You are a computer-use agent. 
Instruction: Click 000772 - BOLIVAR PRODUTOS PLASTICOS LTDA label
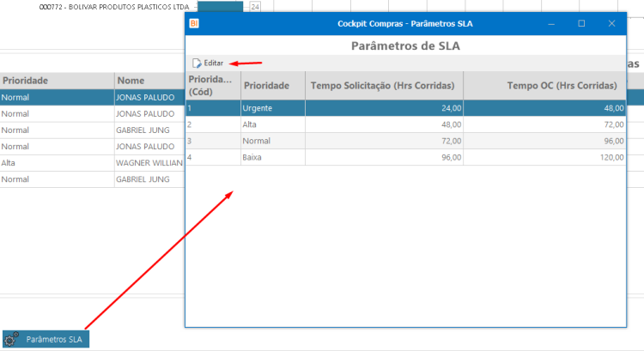pos(114,7)
